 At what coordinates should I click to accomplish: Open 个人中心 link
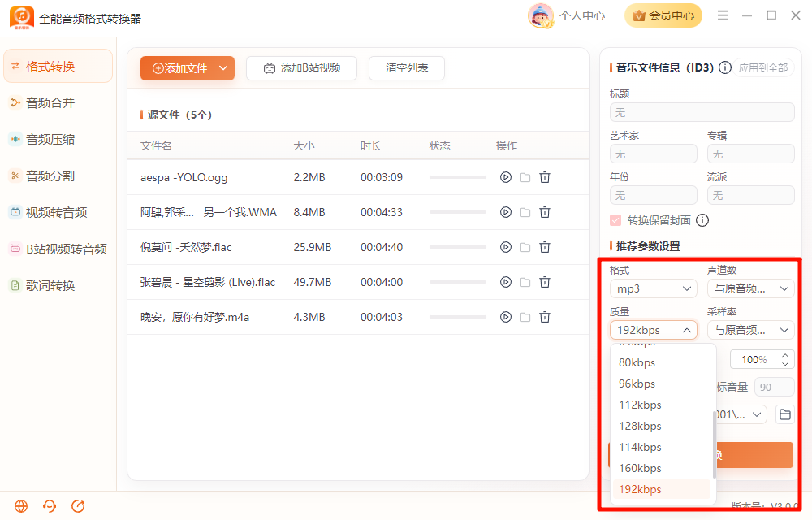[x=582, y=15]
